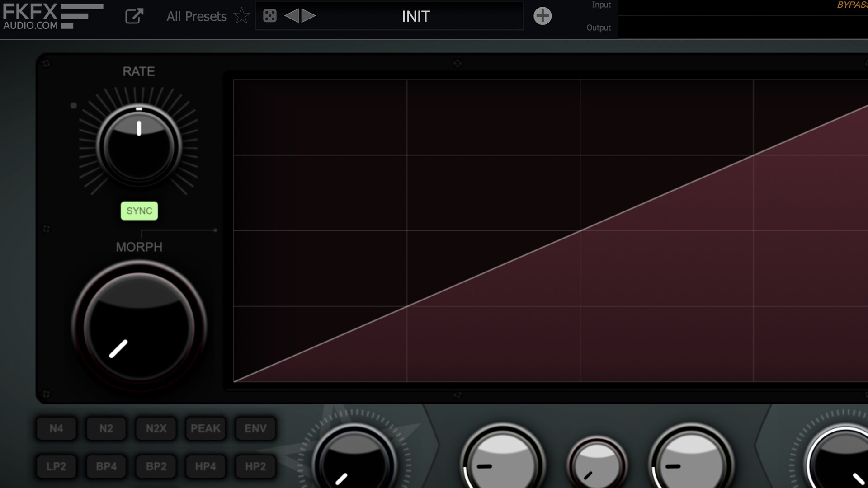The width and height of the screenshot is (868, 488).
Task: Favorite the preset with the star icon
Action: (x=242, y=16)
